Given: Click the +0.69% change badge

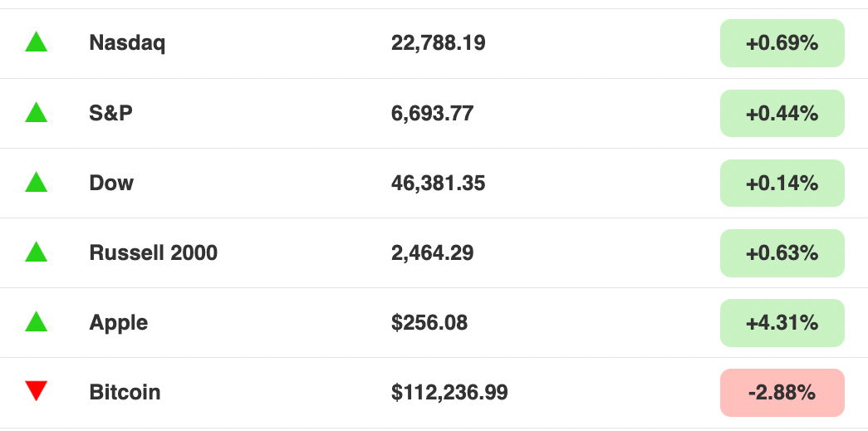Looking at the screenshot, I should point(782,43).
